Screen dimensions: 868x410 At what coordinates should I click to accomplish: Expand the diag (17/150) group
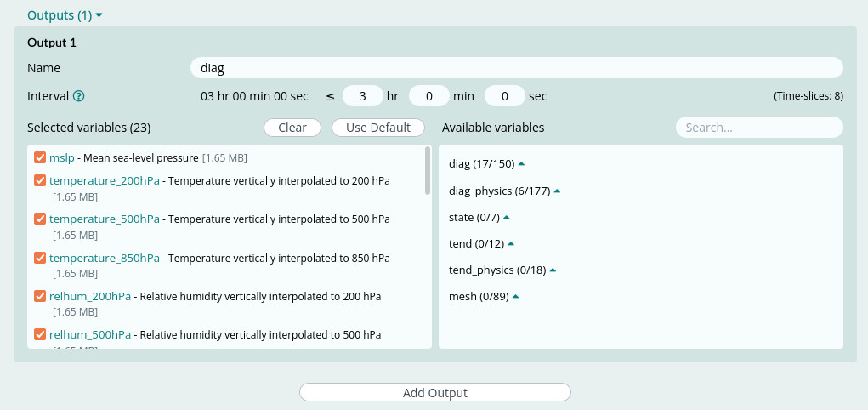[x=486, y=164]
